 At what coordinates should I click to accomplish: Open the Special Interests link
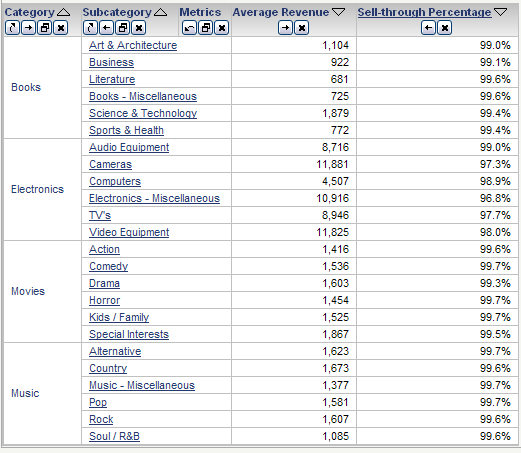(129, 334)
